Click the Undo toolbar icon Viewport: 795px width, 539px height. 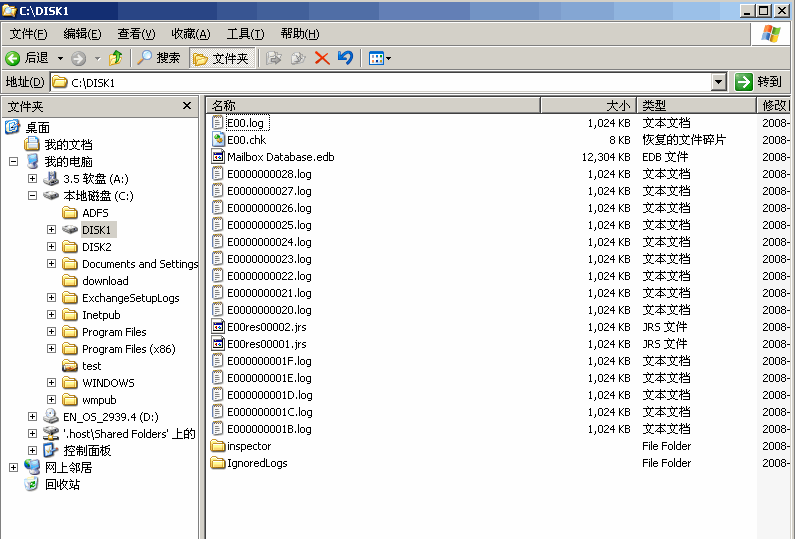[345, 58]
